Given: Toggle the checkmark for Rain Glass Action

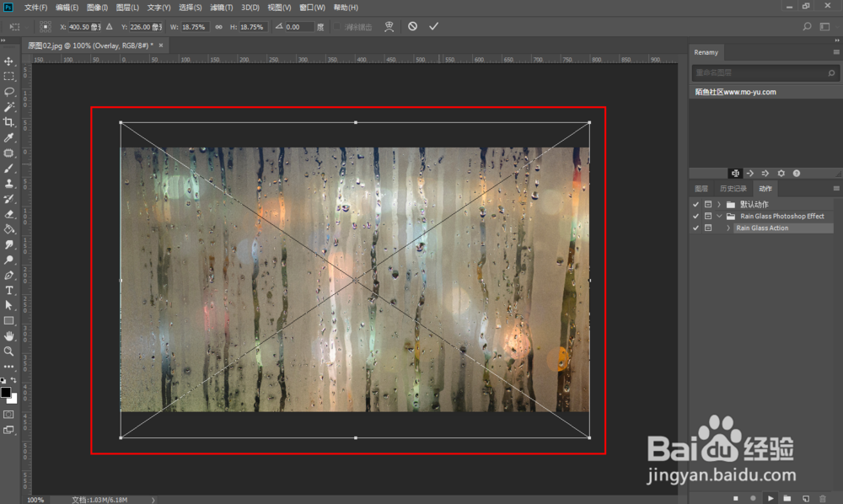Looking at the screenshot, I should pyautogui.click(x=695, y=228).
